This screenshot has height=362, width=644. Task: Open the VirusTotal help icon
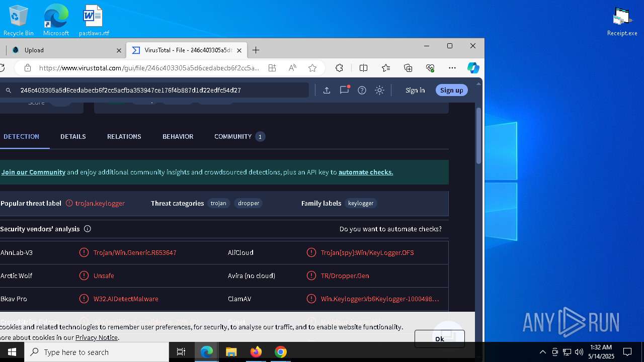coord(362,90)
